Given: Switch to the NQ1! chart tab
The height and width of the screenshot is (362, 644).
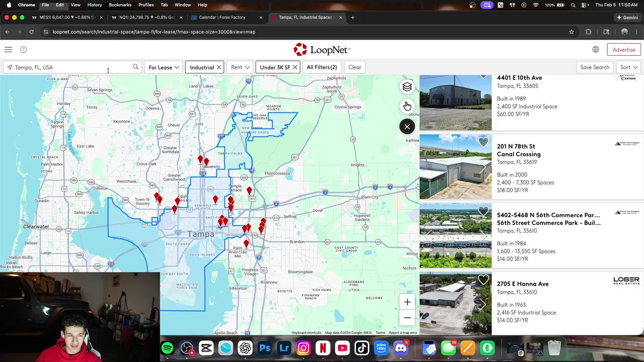Looking at the screenshot, I should tap(146, 17).
